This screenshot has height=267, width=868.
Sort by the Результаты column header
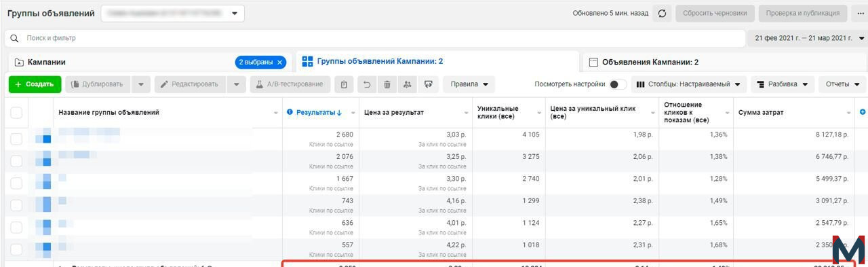point(319,112)
